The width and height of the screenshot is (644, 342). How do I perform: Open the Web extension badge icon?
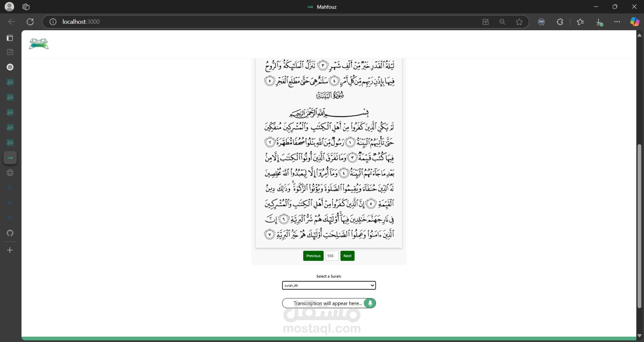pos(541,22)
